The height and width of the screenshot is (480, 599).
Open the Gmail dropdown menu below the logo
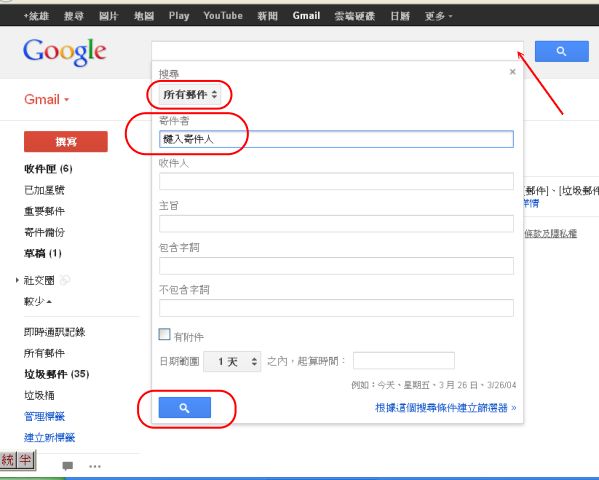tap(47, 99)
